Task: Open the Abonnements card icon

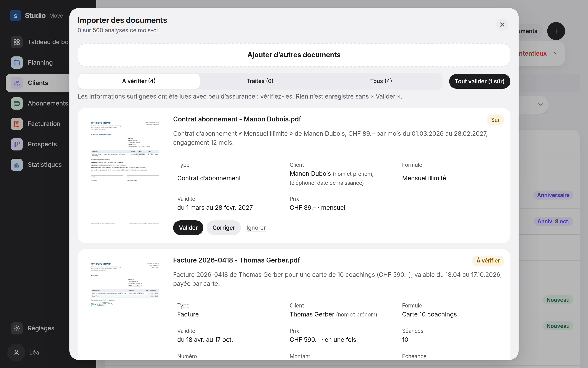Action: (17, 103)
